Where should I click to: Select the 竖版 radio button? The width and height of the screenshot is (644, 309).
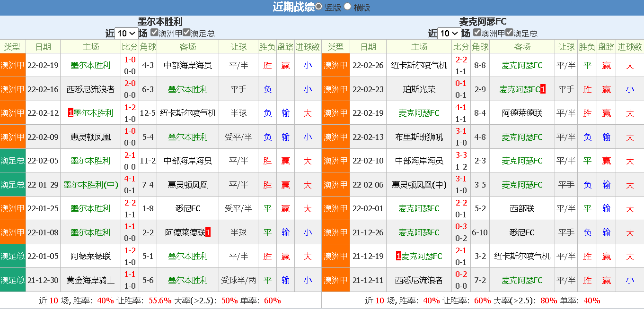coord(319,7)
